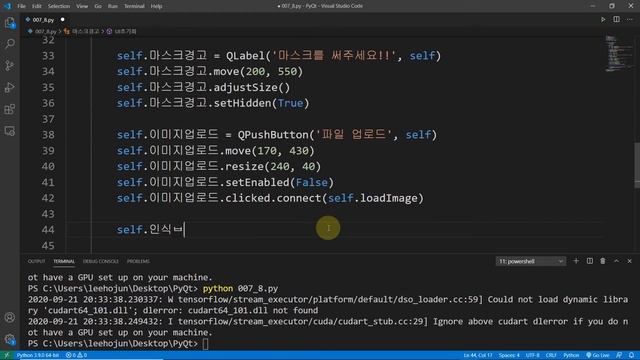
Task: Change UTF-8 file encoding
Action: (x=533, y=355)
